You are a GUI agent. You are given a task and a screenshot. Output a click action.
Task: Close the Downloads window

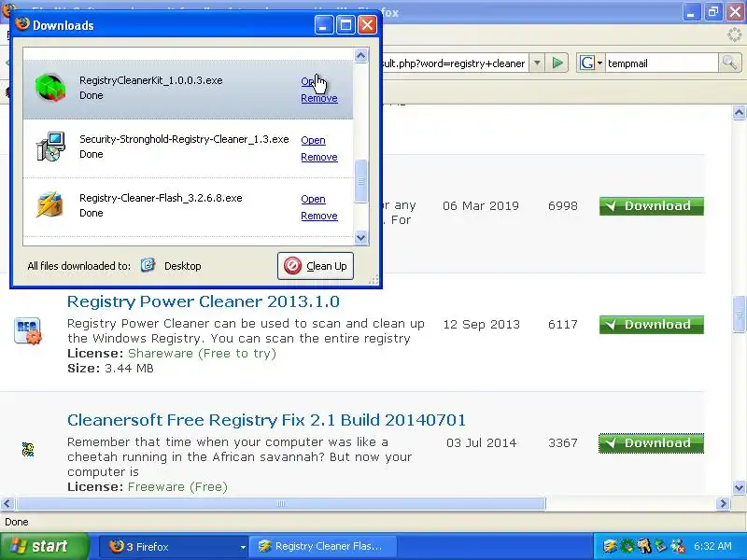(367, 25)
